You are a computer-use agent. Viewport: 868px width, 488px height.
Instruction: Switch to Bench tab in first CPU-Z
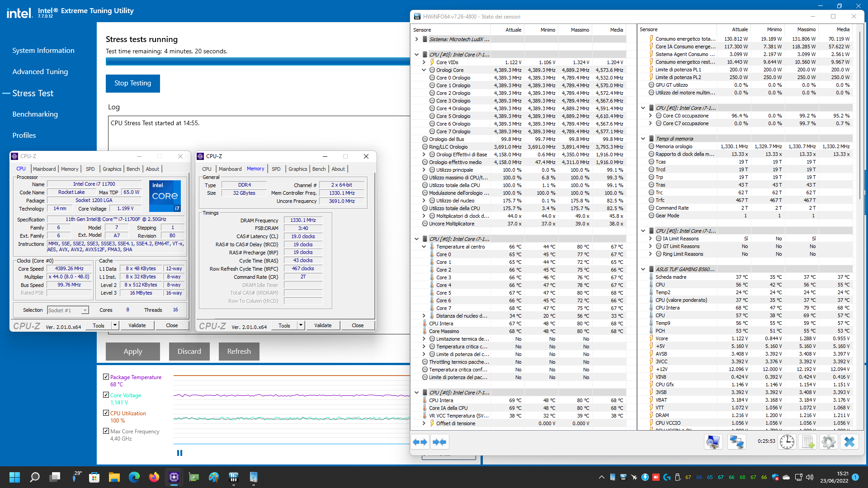(x=133, y=169)
